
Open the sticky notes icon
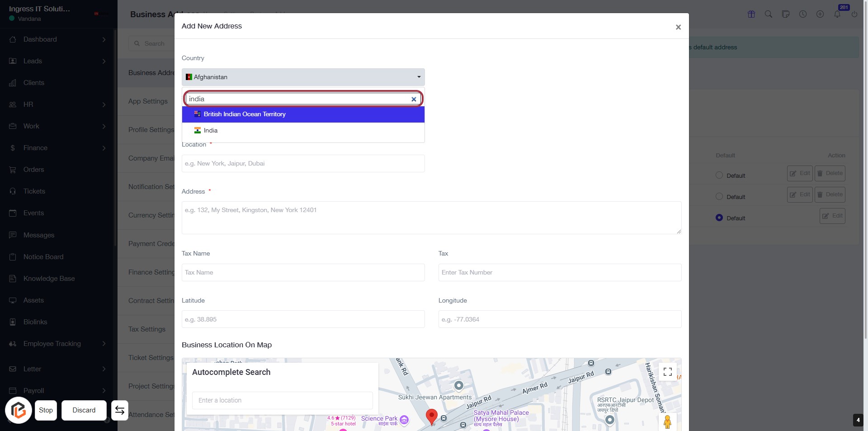(786, 14)
